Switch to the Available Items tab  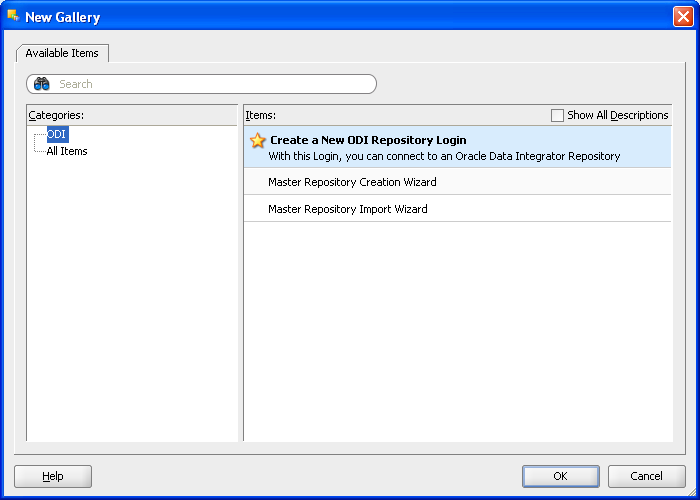click(x=62, y=53)
